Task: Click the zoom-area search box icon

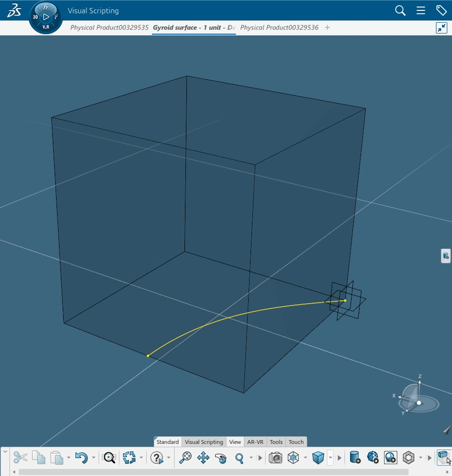Action: pyautogui.click(x=109, y=458)
